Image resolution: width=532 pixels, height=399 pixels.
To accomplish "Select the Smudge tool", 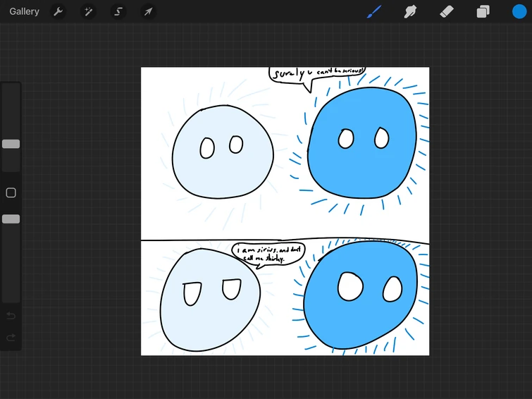I will pos(410,11).
